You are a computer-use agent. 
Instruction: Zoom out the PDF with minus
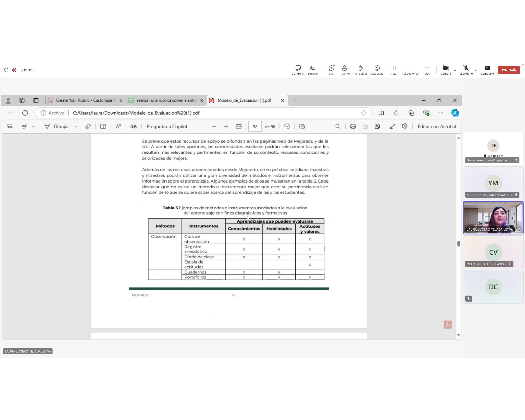tap(214, 126)
